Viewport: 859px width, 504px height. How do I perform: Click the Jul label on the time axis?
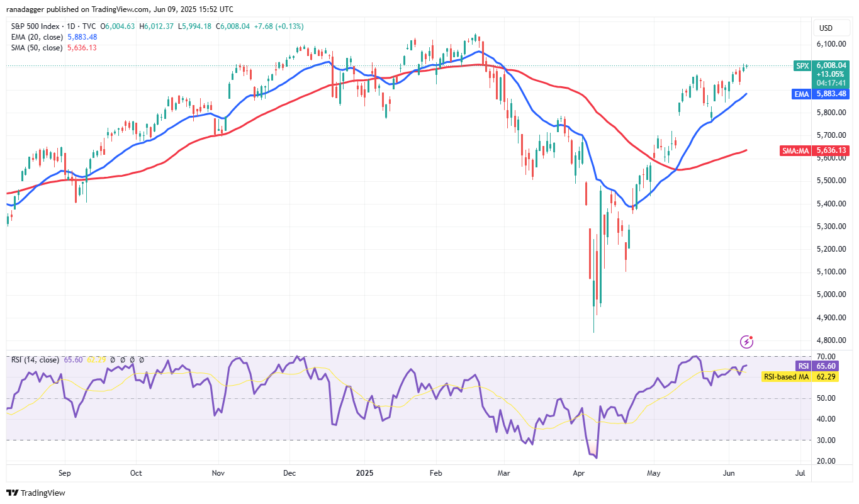pyautogui.click(x=800, y=471)
